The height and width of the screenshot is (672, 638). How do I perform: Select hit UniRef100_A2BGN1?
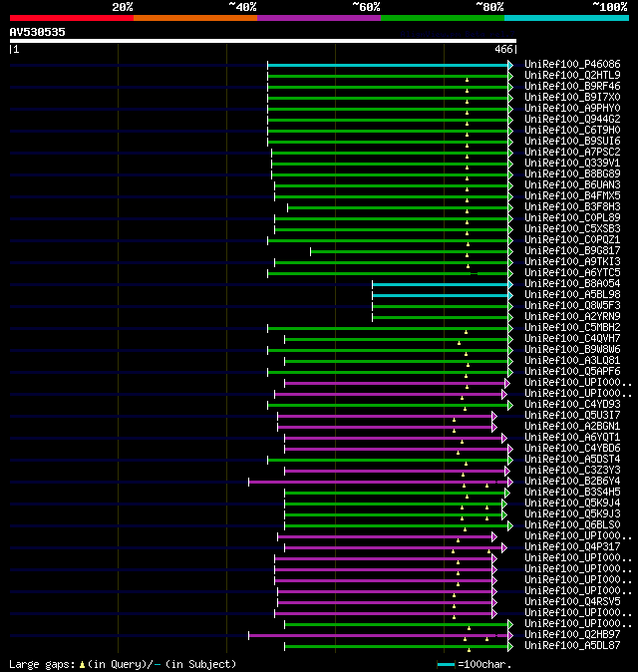click(x=572, y=427)
